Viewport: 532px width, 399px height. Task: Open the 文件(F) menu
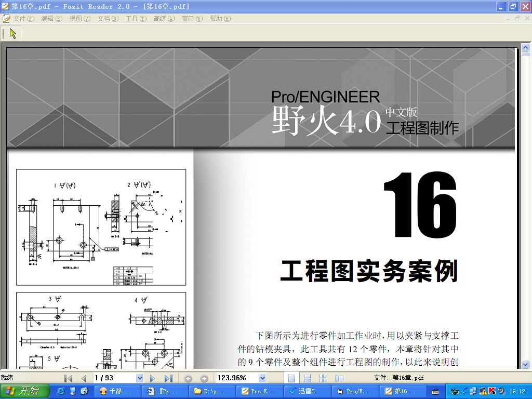tap(24, 19)
